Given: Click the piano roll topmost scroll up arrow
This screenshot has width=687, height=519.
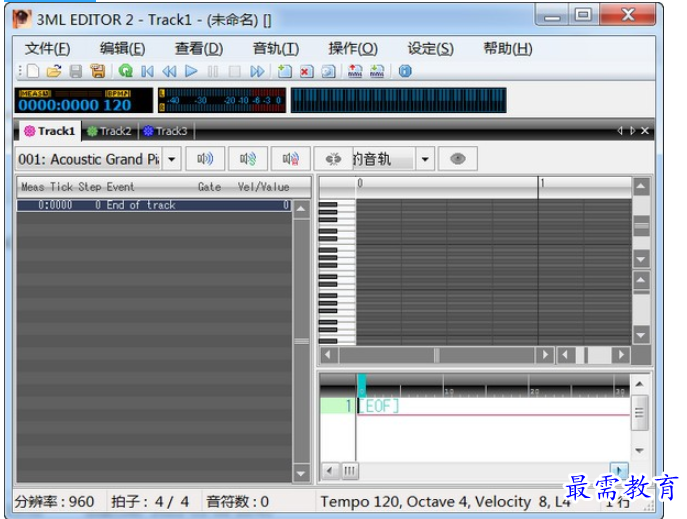Looking at the screenshot, I should [x=641, y=187].
